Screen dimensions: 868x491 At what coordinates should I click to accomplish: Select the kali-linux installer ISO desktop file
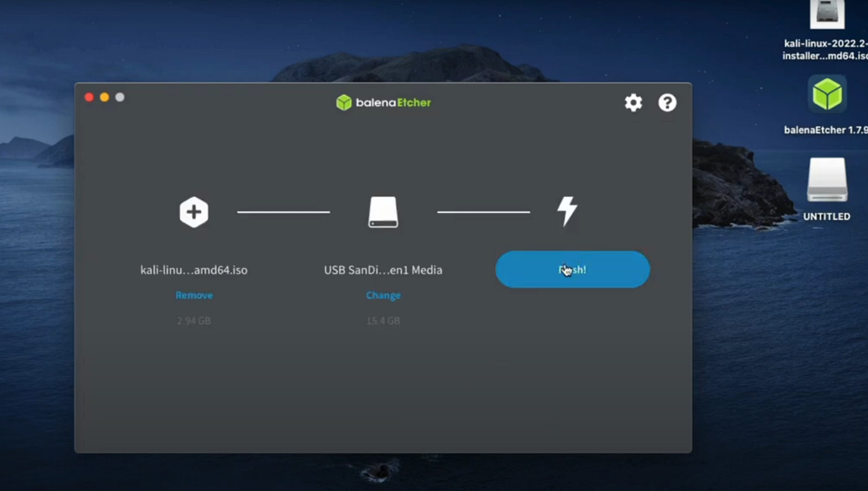click(x=827, y=30)
